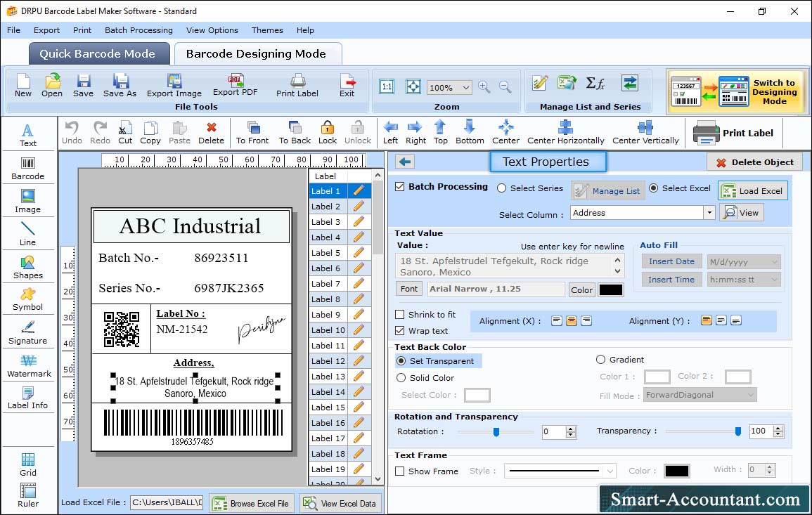
Task: Open the Batch Processing menu
Action: (138, 30)
